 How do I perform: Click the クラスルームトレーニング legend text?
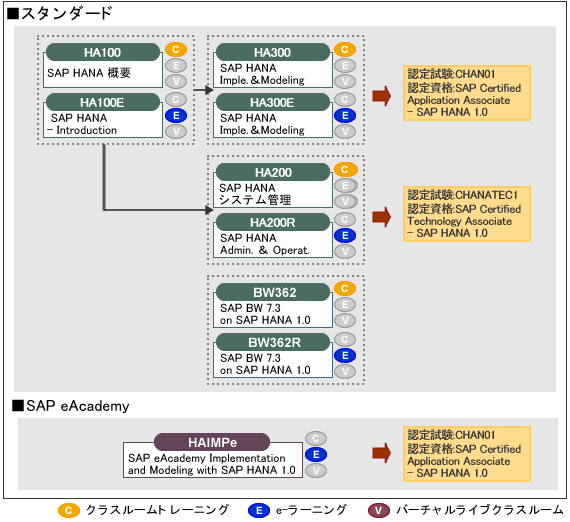click(x=157, y=510)
